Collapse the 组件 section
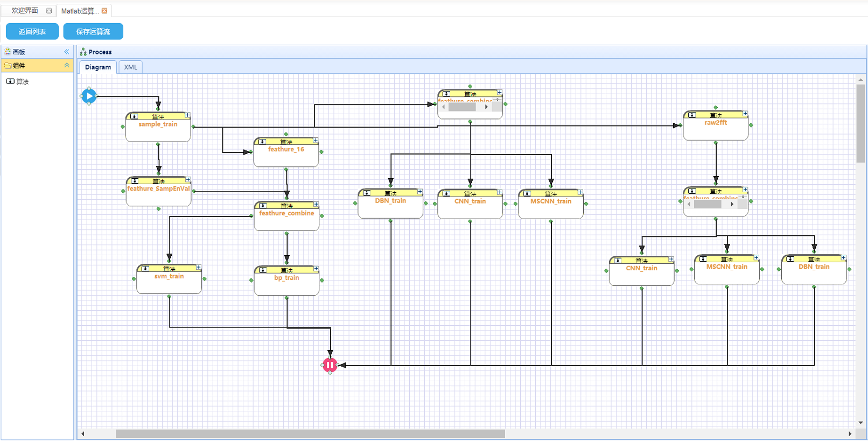The image size is (868, 441). 67,65
